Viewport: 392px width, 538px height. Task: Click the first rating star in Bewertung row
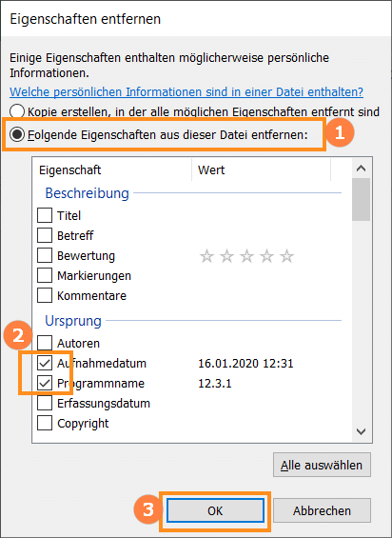[x=206, y=256]
